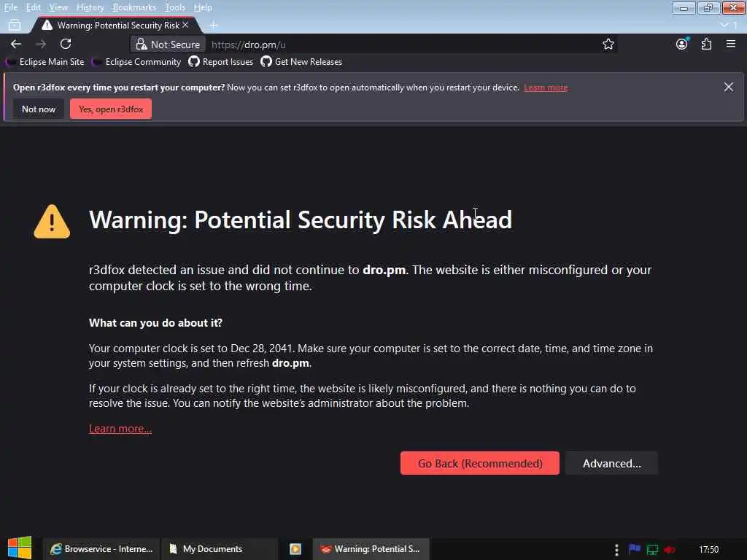Switch to Browservice - Internet Explorer taskbar item
The width and height of the screenshot is (747, 560).
(101, 549)
